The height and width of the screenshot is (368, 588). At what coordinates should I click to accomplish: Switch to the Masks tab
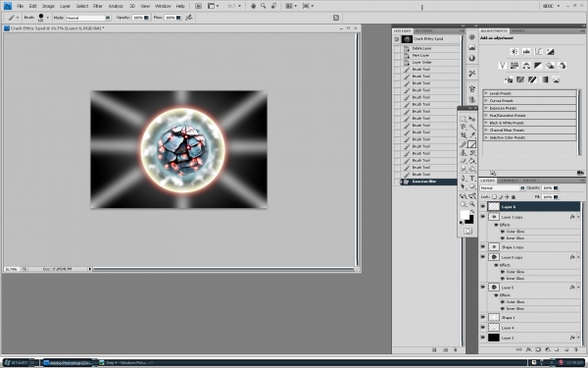coord(517,30)
